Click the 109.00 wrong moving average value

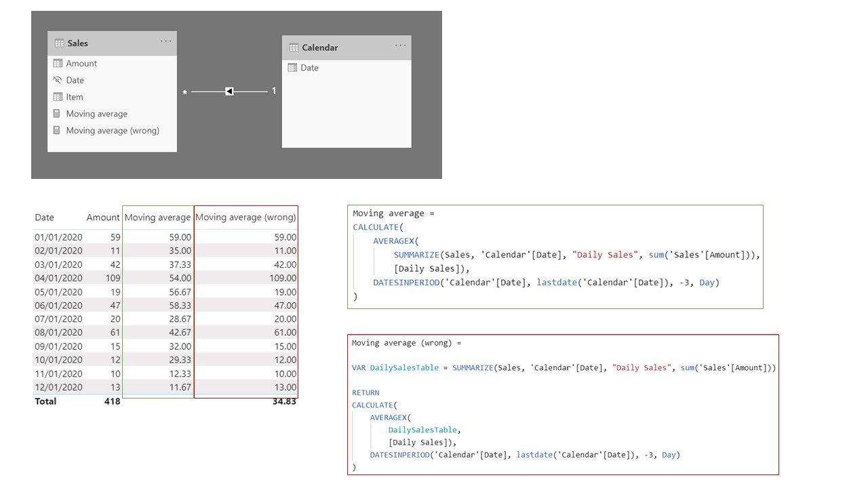(283, 278)
